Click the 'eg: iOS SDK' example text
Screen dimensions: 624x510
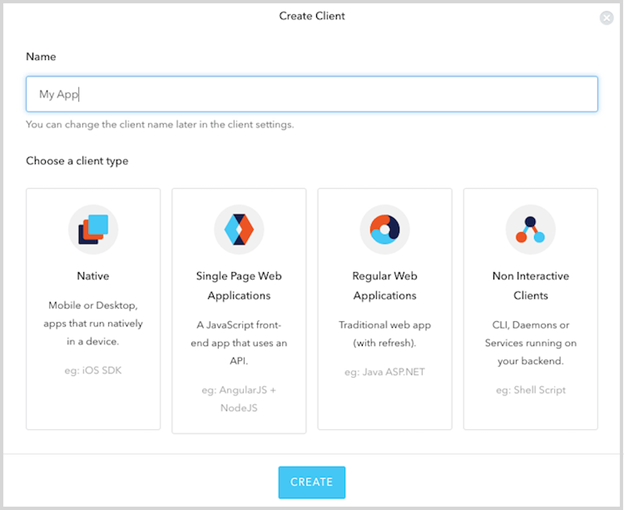(x=93, y=370)
